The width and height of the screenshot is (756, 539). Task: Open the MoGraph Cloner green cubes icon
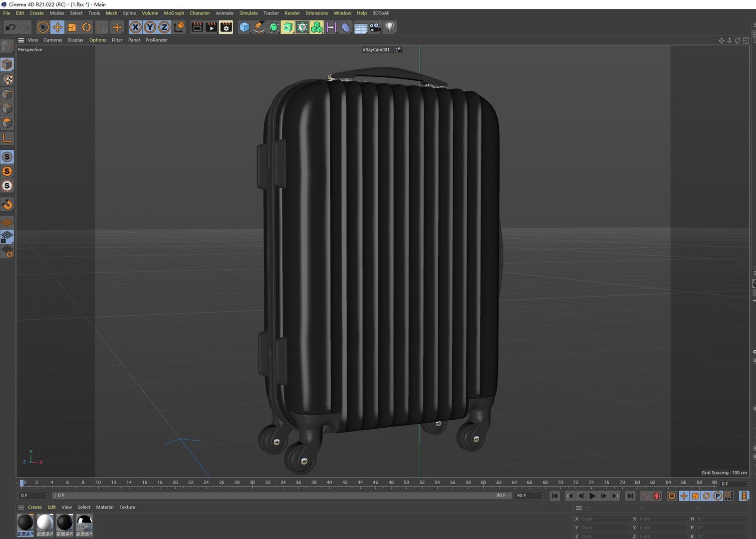point(317,27)
